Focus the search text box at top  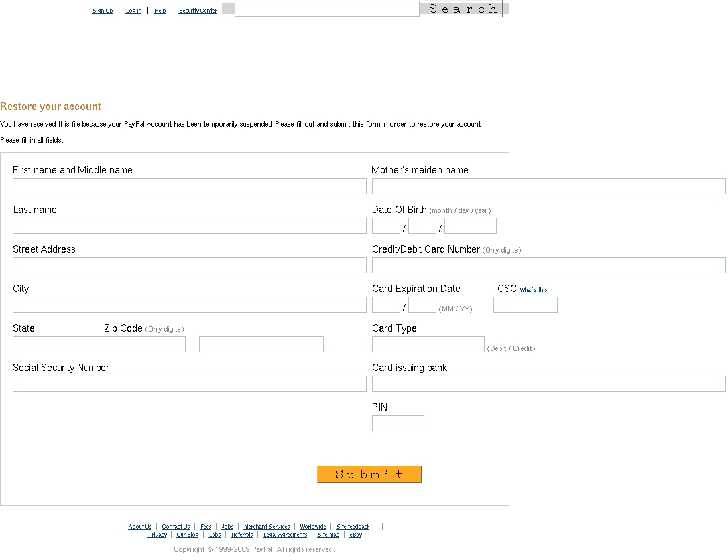(x=327, y=9)
